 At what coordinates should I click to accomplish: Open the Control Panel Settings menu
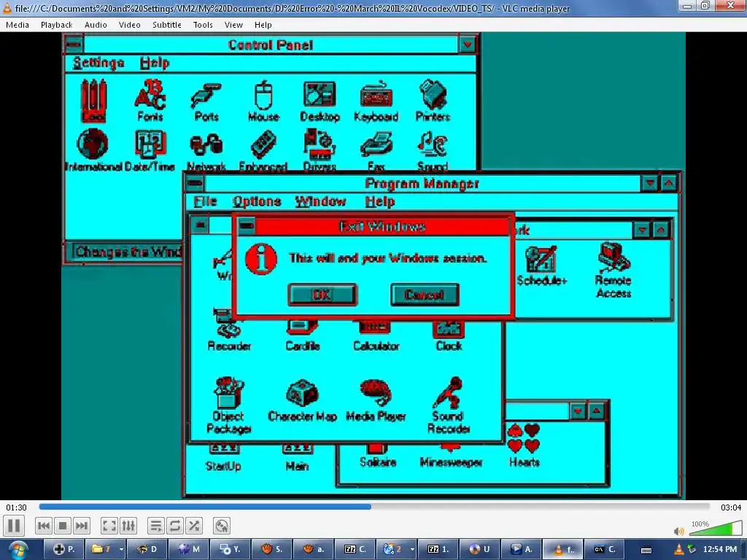point(98,63)
